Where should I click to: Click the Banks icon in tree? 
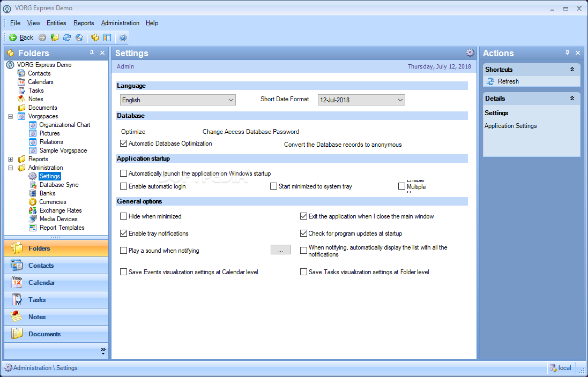pyautogui.click(x=33, y=193)
